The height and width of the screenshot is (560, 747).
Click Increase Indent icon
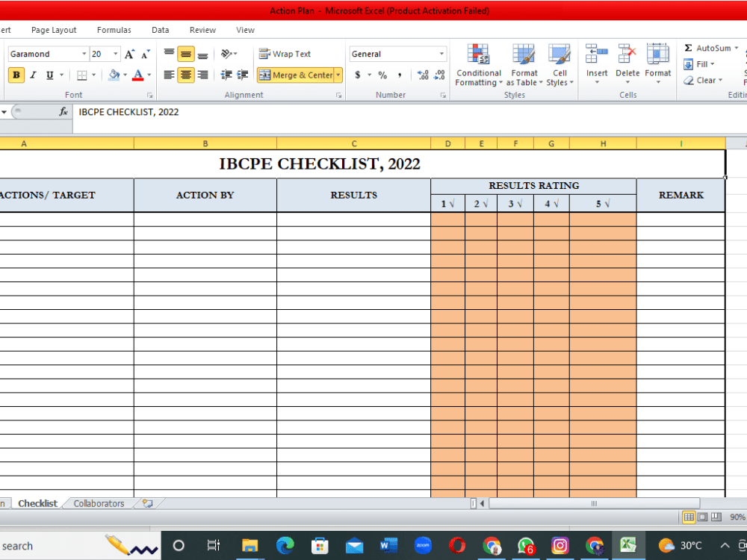pyautogui.click(x=243, y=75)
